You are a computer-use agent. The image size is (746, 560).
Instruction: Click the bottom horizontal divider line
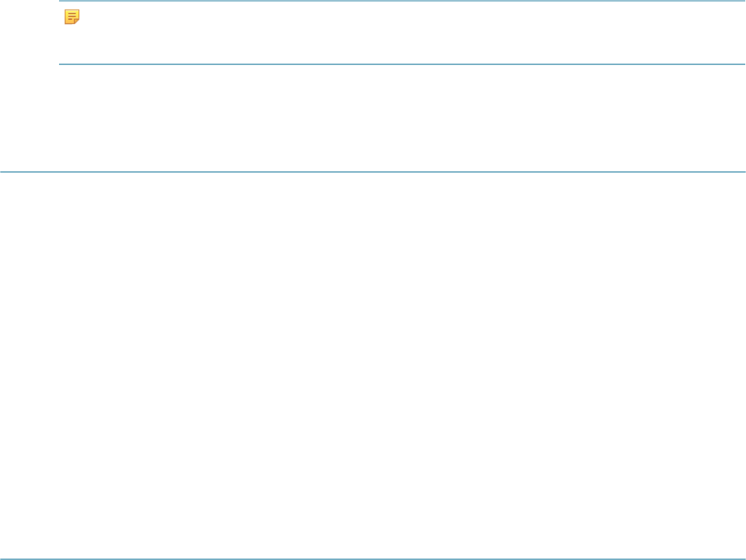373,559
